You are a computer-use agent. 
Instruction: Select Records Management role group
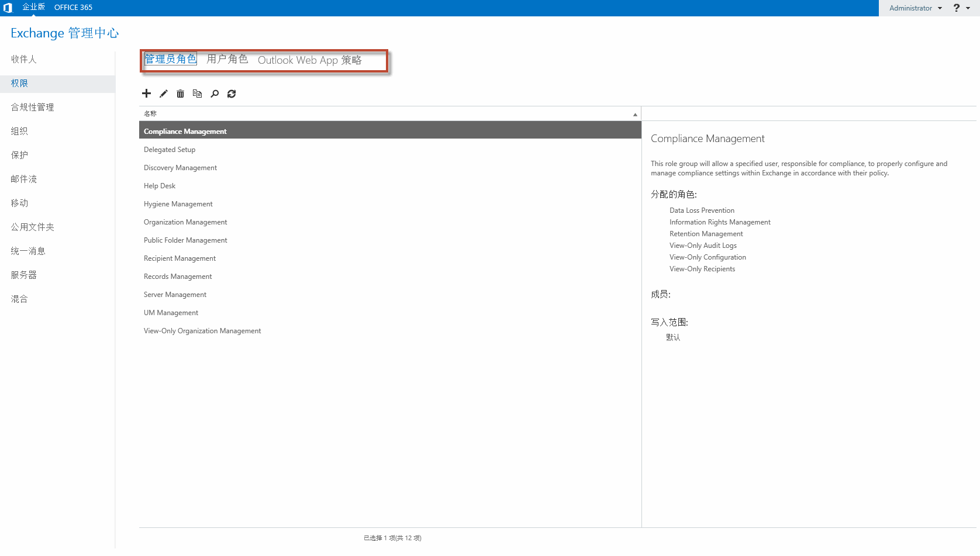tap(390, 277)
